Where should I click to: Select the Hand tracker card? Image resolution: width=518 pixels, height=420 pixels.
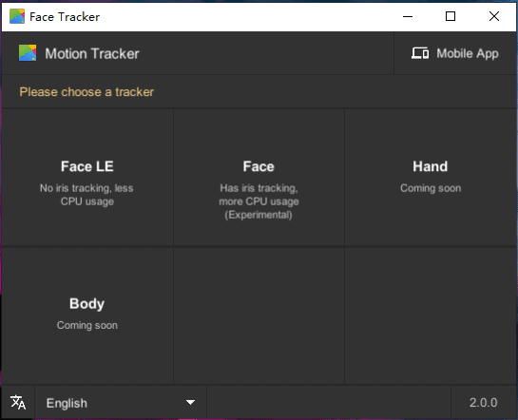pos(431,178)
